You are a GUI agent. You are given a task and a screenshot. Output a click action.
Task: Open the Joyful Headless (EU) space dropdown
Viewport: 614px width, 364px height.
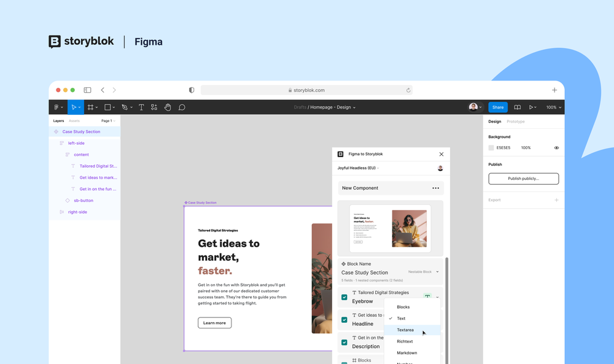tap(359, 168)
